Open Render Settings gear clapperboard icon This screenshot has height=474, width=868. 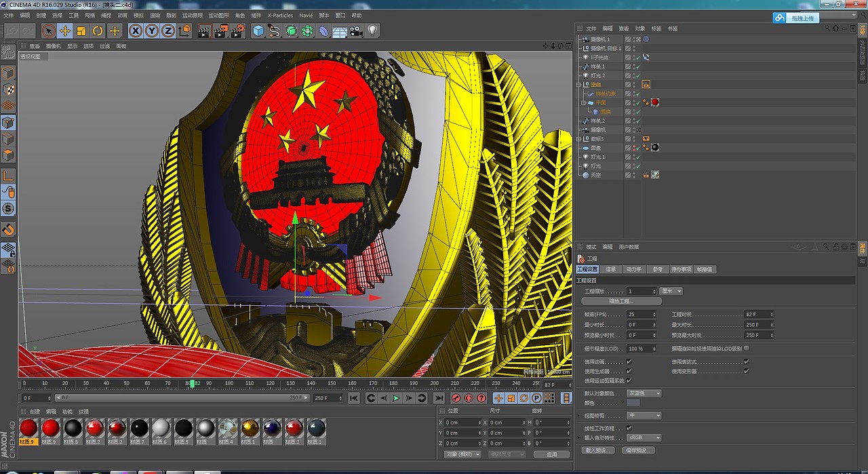coord(237,31)
